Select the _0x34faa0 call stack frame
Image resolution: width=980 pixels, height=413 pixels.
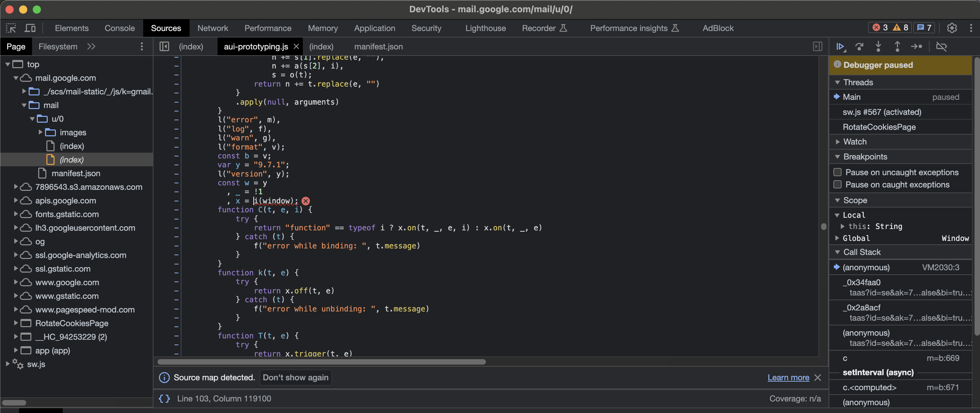tap(900, 288)
